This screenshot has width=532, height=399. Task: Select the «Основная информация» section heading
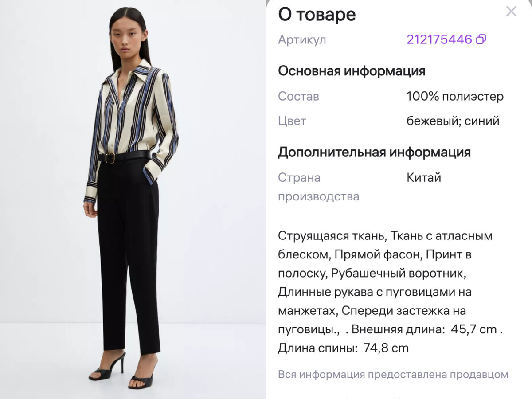point(352,71)
